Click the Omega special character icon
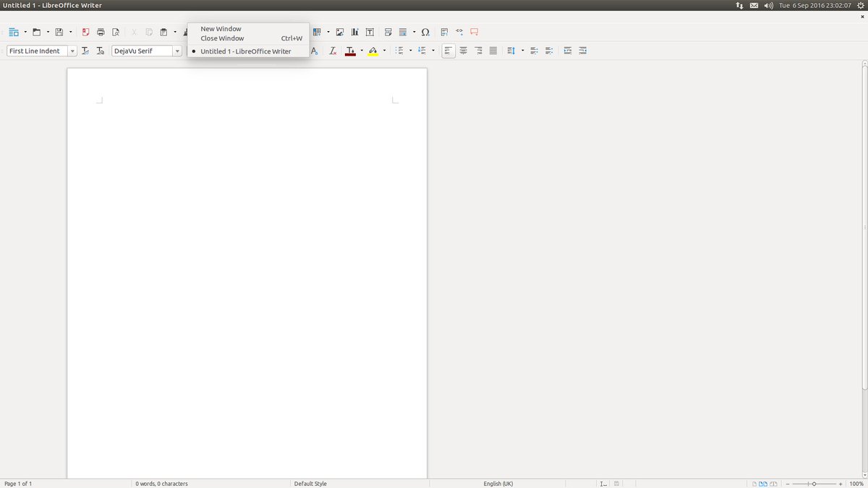Viewport: 868px width, 488px height. [x=425, y=32]
